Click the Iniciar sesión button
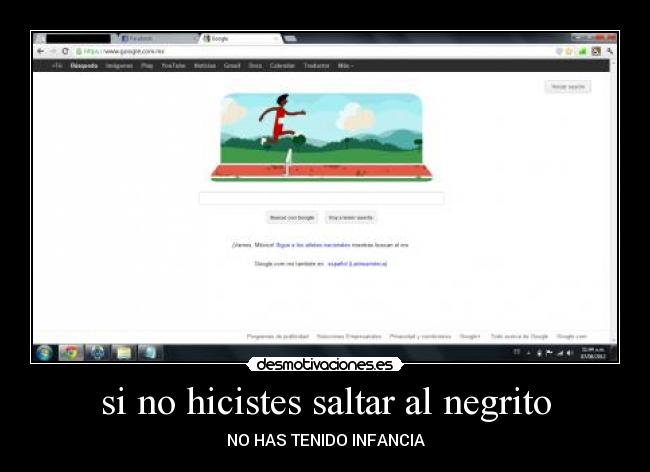This screenshot has height=472, width=650. (568, 87)
